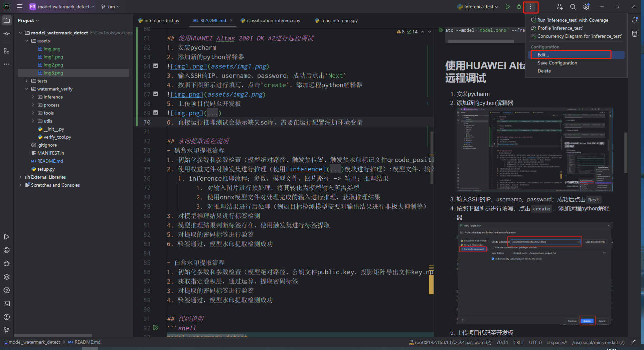
Task: Click image preview gutter icon on line 64
Action: point(156,66)
